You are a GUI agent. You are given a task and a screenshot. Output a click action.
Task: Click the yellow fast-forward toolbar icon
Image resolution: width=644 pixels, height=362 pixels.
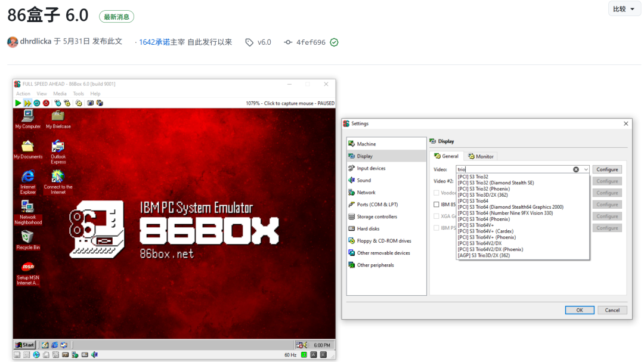(x=27, y=103)
